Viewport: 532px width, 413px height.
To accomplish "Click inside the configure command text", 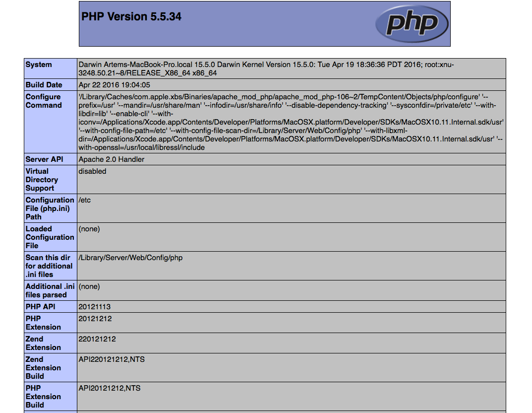I will click(x=291, y=122).
